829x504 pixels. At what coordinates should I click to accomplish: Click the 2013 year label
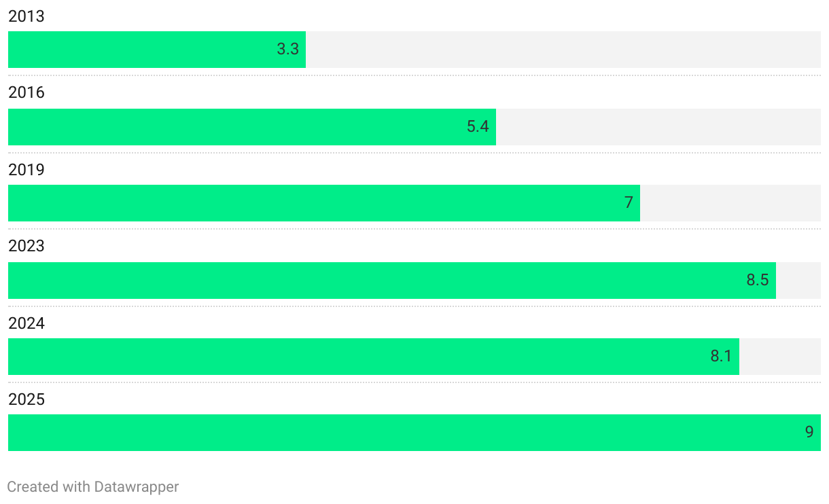[x=27, y=16]
